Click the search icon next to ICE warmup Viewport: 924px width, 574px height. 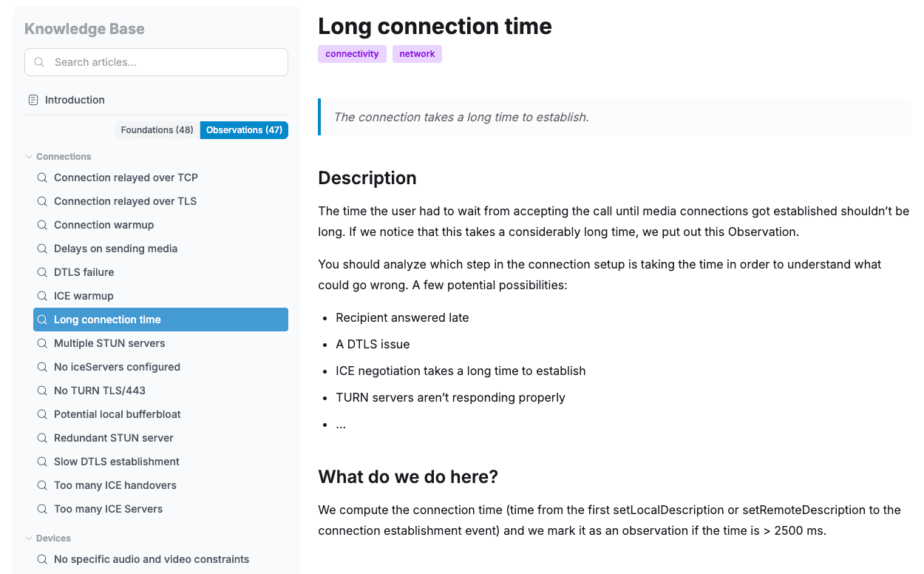[x=42, y=296]
